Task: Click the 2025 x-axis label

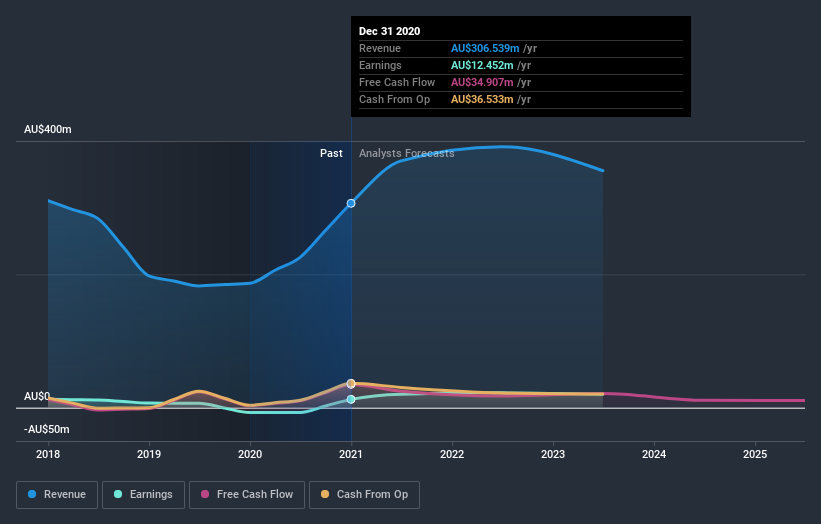Action: 755,454
